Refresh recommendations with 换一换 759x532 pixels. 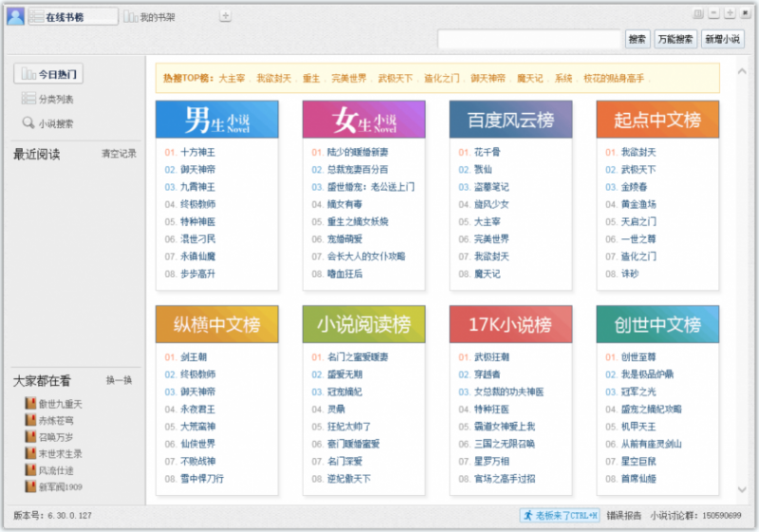point(120,380)
